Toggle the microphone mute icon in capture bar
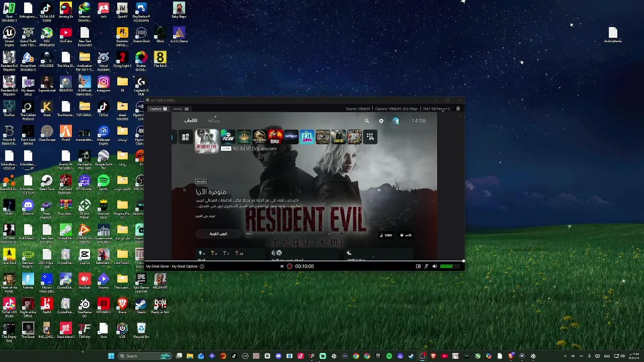This screenshot has height=362, width=644. click(426, 266)
